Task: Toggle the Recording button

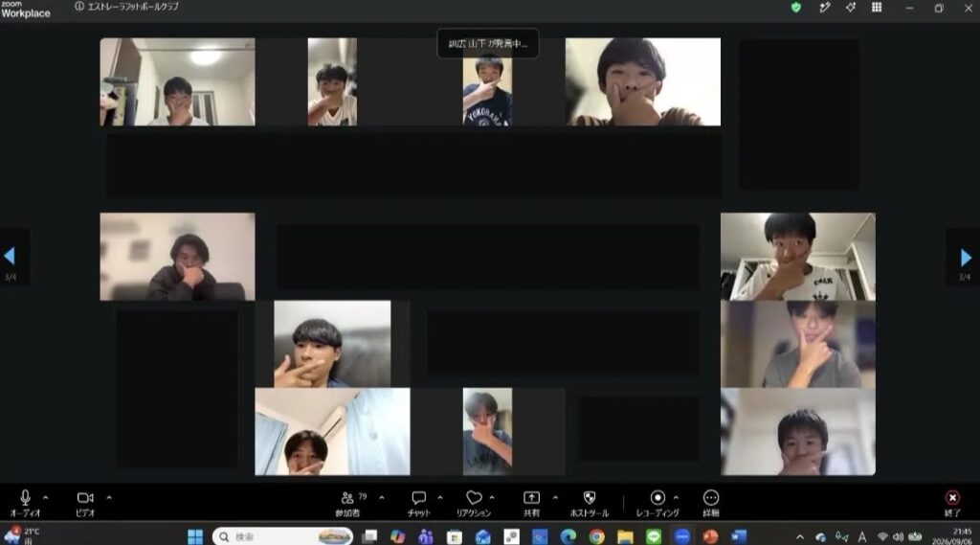Action: tap(657, 503)
